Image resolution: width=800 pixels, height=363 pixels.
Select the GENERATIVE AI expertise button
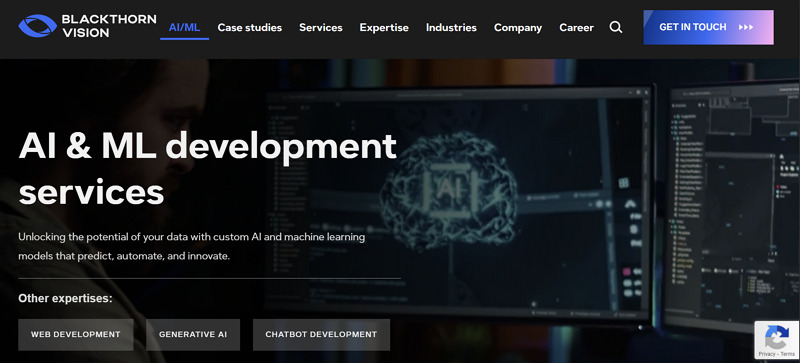[193, 335]
